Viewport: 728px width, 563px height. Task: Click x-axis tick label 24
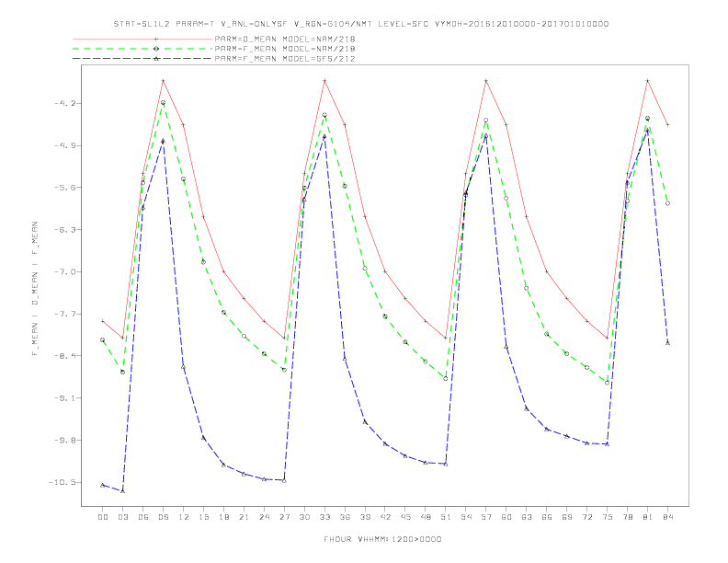(264, 517)
